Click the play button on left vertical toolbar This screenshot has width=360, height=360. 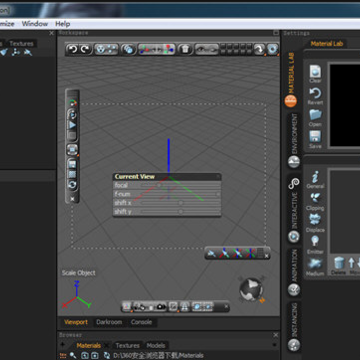[72, 125]
